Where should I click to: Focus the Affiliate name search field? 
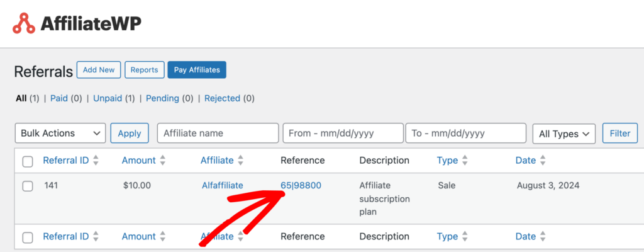pos(218,134)
